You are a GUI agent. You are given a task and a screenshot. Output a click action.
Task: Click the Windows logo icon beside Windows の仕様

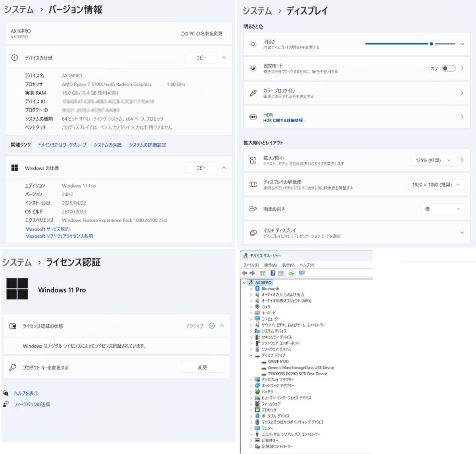click(x=15, y=168)
